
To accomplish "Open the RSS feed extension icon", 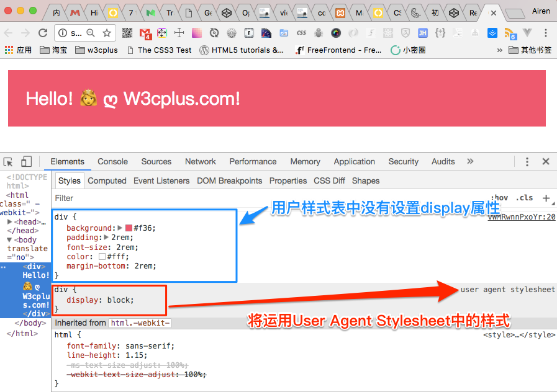I will coord(510,33).
